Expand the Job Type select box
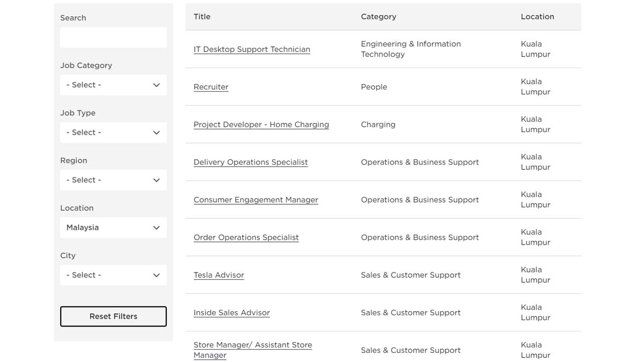 (113, 132)
